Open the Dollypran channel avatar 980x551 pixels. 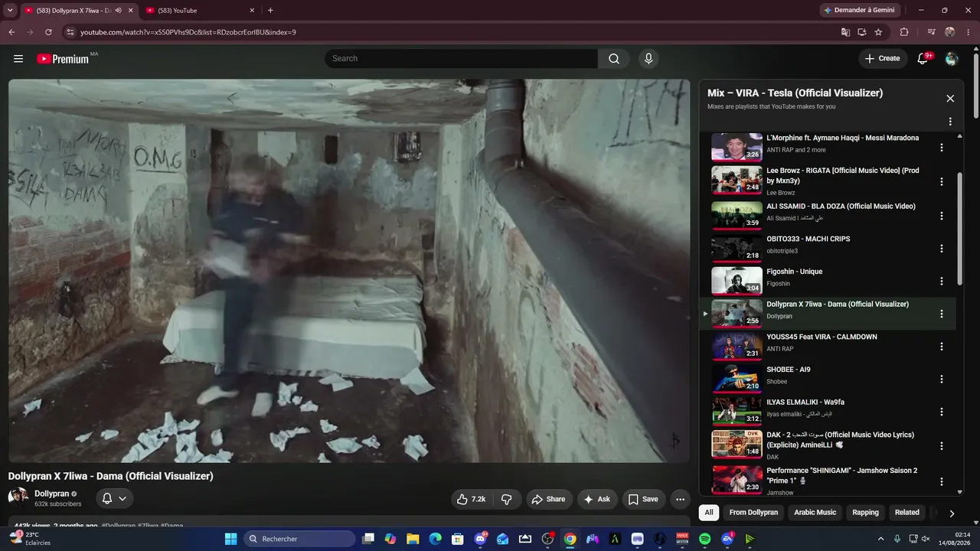pyautogui.click(x=18, y=497)
